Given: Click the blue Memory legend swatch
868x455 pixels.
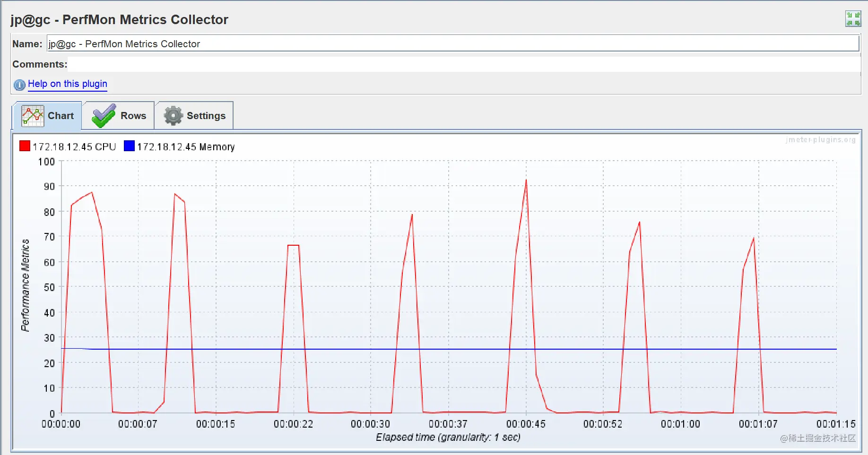Looking at the screenshot, I should [x=129, y=146].
